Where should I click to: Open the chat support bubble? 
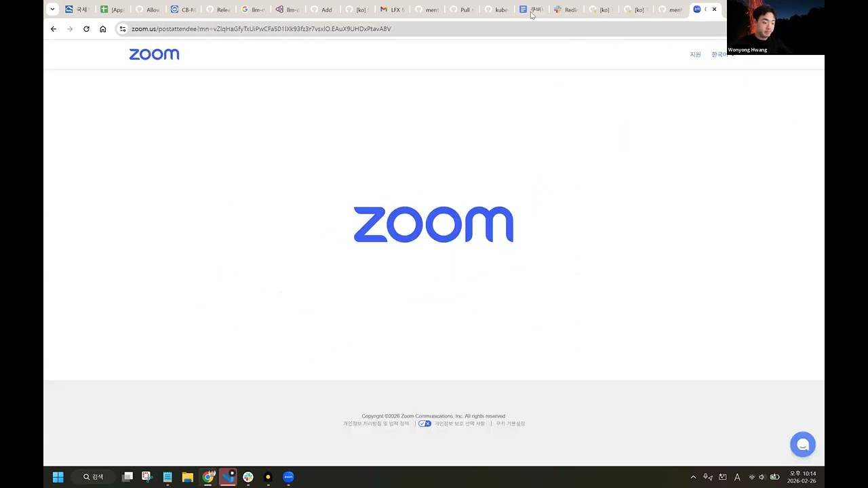point(802,445)
